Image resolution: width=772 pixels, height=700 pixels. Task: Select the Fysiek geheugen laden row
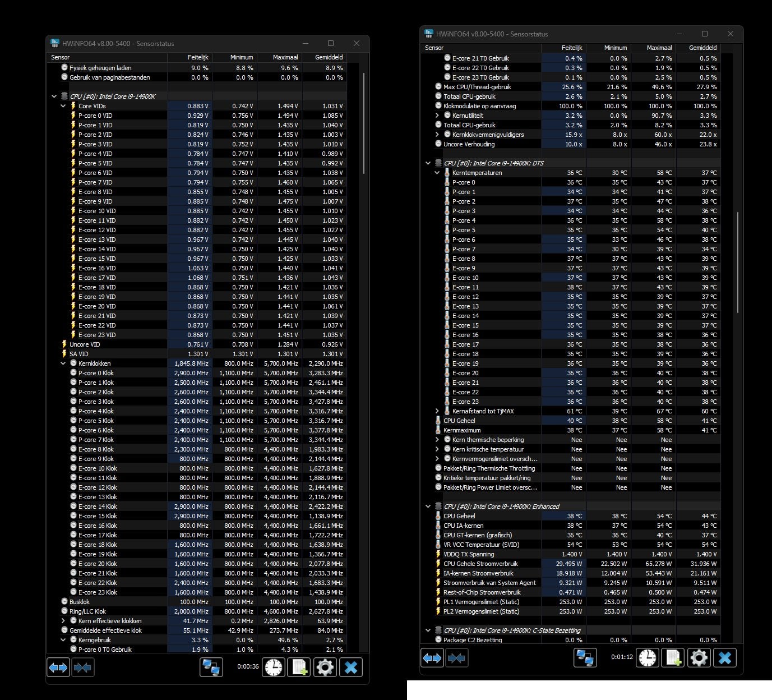coord(197,68)
